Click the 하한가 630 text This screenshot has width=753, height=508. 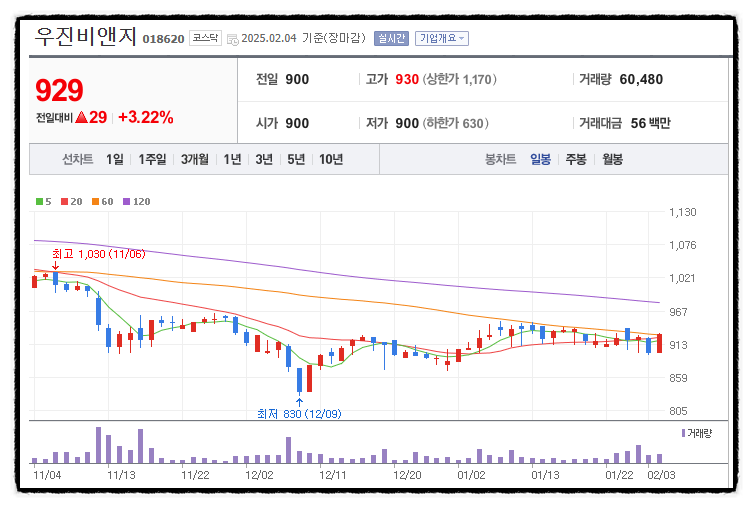point(456,123)
